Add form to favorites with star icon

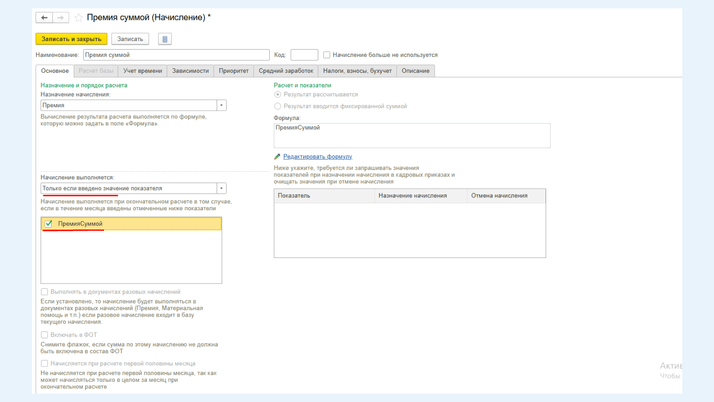[x=79, y=18]
